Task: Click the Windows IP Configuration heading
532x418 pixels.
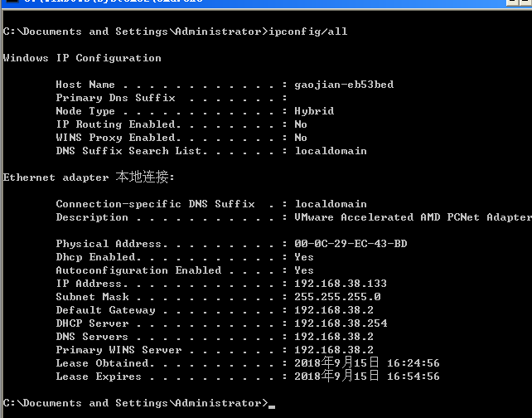Action: click(x=82, y=58)
